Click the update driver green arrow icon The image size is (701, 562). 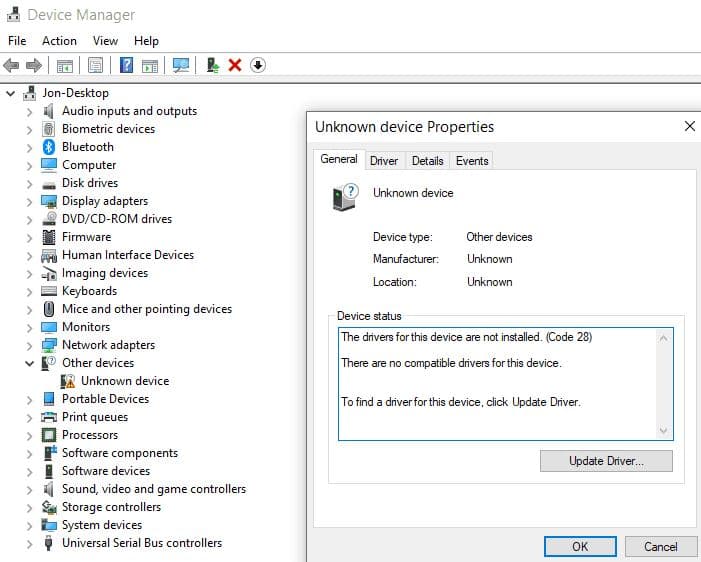click(x=212, y=65)
